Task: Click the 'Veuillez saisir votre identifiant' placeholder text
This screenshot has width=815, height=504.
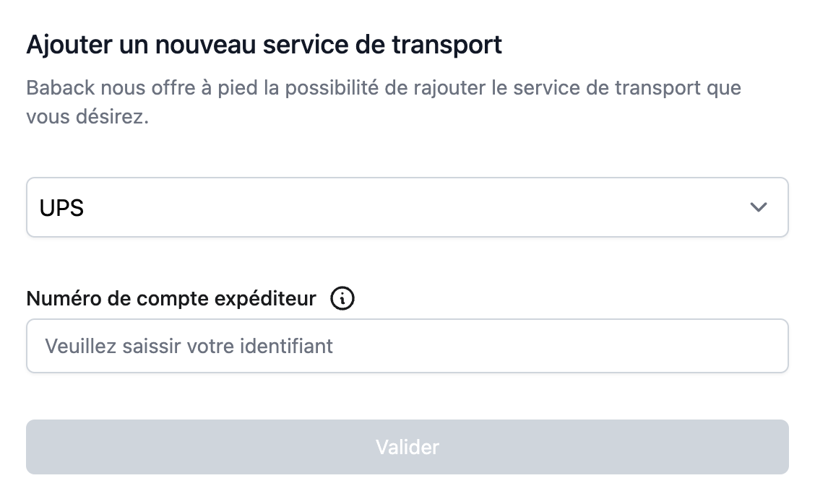Action: click(189, 346)
